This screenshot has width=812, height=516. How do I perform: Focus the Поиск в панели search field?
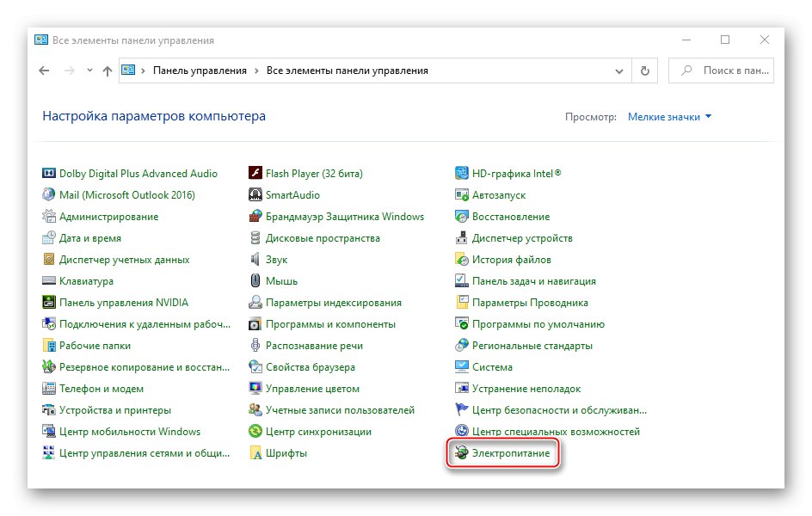tap(721, 71)
